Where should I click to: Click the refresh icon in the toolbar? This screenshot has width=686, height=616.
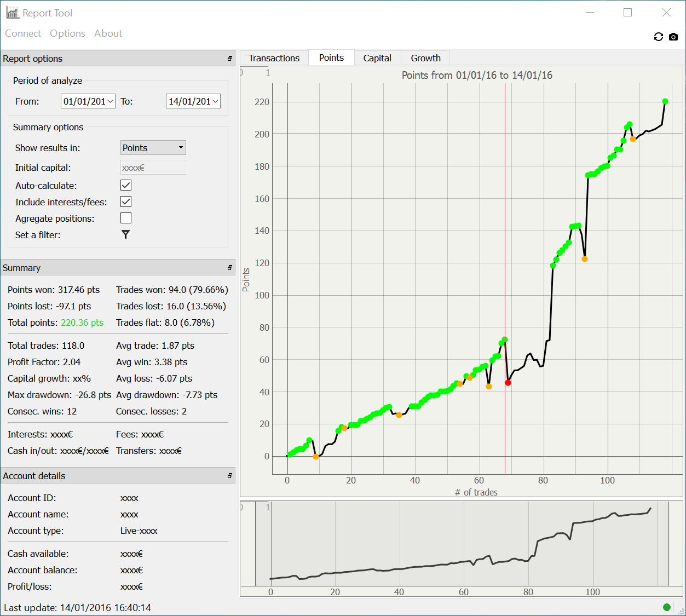click(x=658, y=37)
